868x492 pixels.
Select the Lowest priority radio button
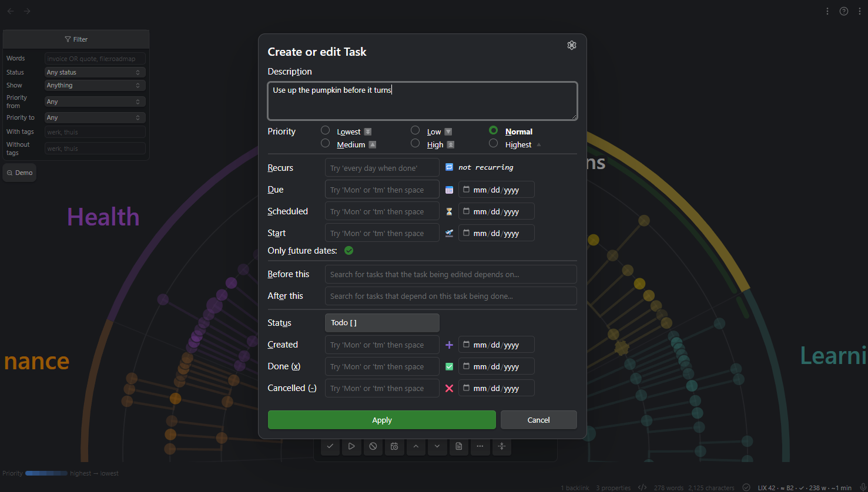click(325, 130)
